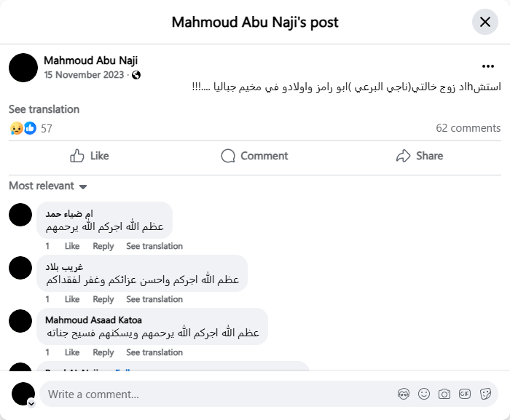
Task: Expand the Most relevant comment sorting dropdown
Action: (x=48, y=186)
